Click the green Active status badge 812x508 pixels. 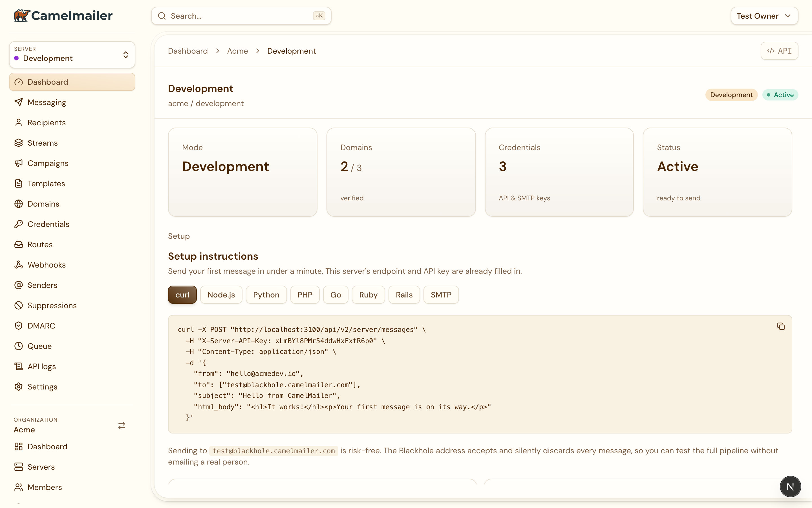(x=780, y=95)
